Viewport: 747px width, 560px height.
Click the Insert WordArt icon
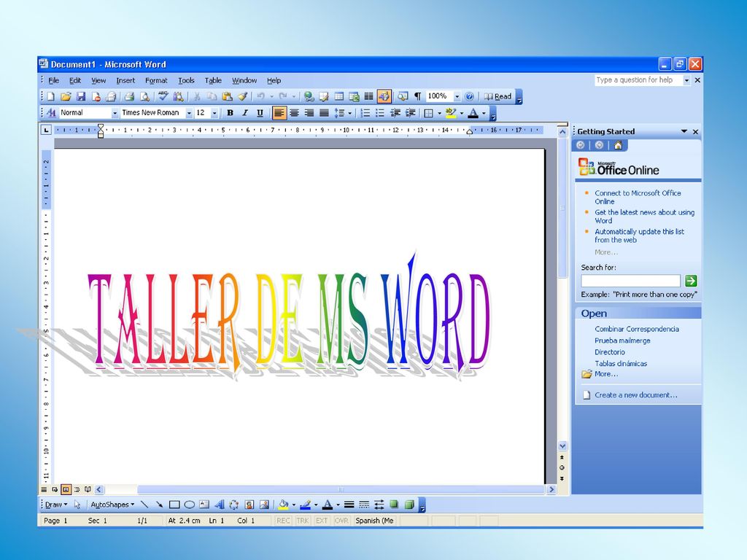[x=219, y=505]
